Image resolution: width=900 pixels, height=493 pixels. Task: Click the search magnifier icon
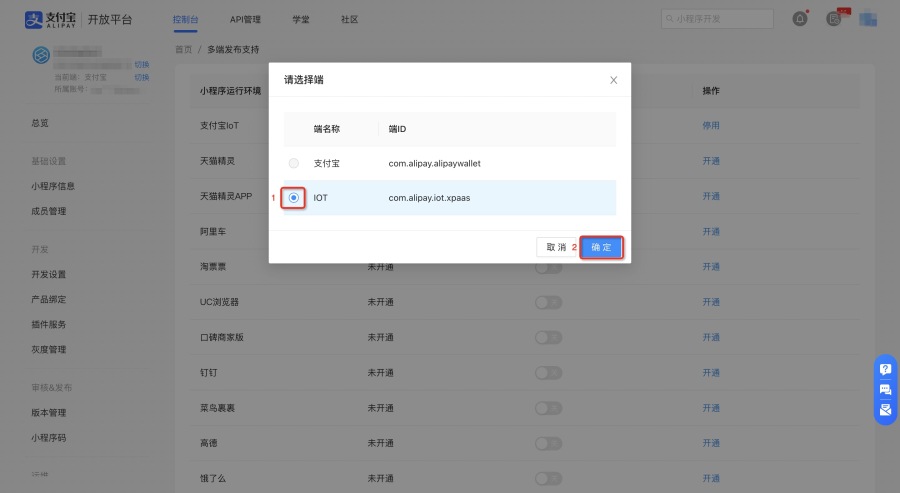(669, 19)
